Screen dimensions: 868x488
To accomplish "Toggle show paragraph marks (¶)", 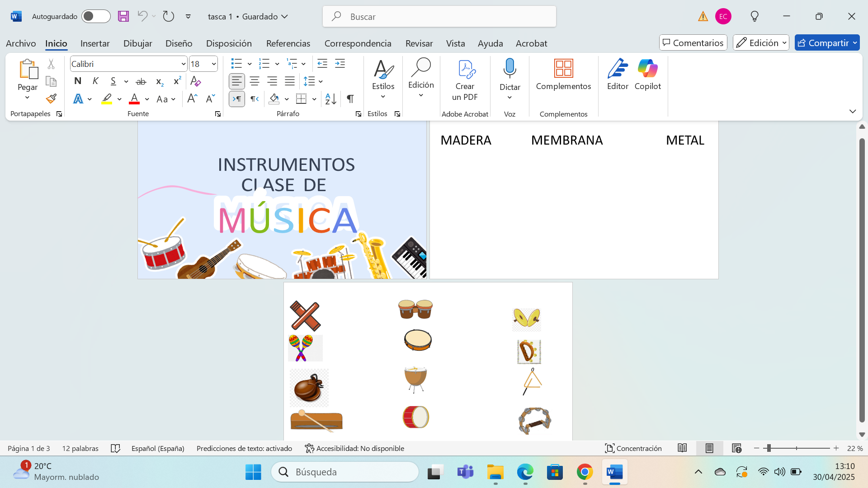I will click(x=350, y=99).
